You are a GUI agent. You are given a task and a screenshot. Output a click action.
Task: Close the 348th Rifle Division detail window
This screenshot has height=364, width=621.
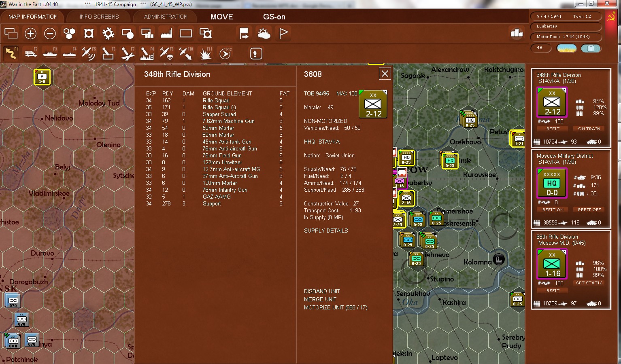(x=385, y=74)
